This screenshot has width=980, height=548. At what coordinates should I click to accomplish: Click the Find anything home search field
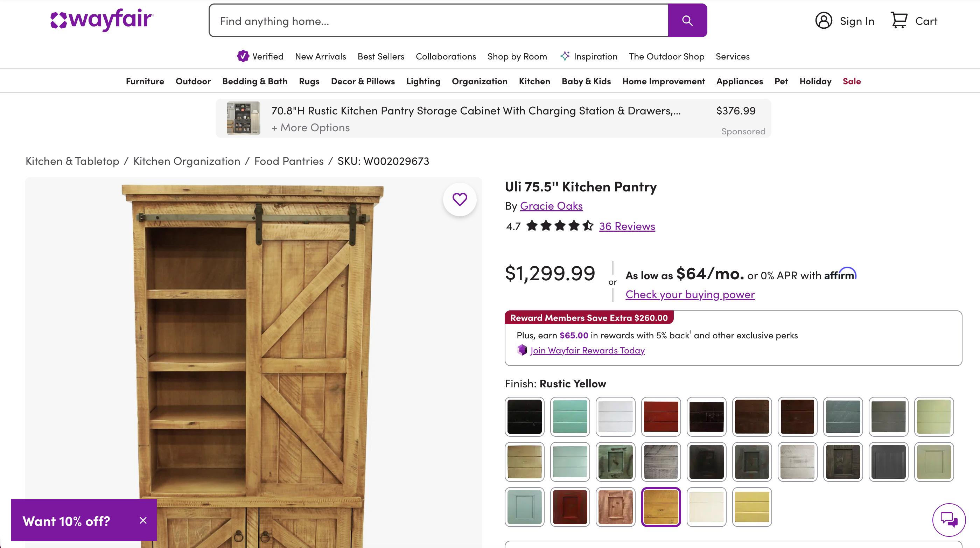point(438,21)
